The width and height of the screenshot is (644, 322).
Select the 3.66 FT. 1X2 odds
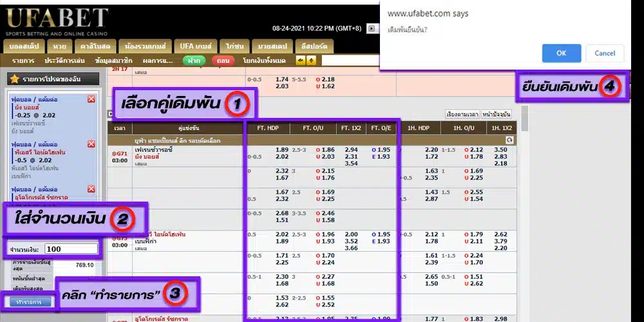coord(351,248)
